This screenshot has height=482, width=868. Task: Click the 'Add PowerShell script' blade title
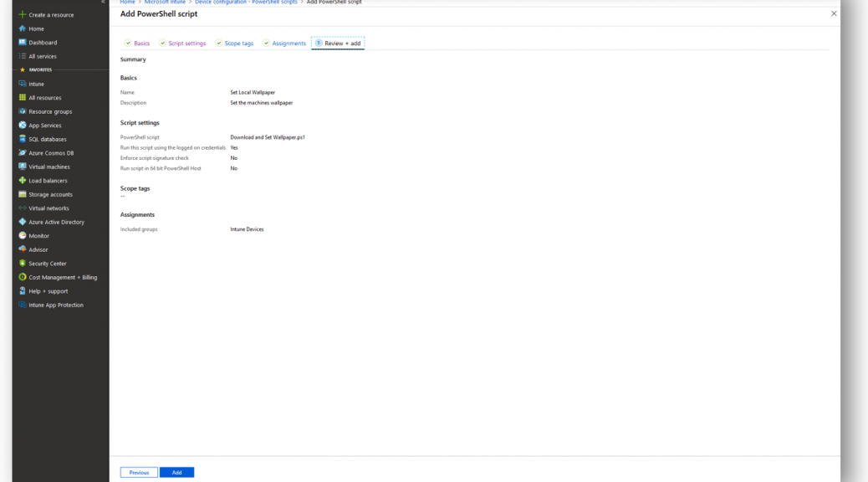[x=159, y=14]
